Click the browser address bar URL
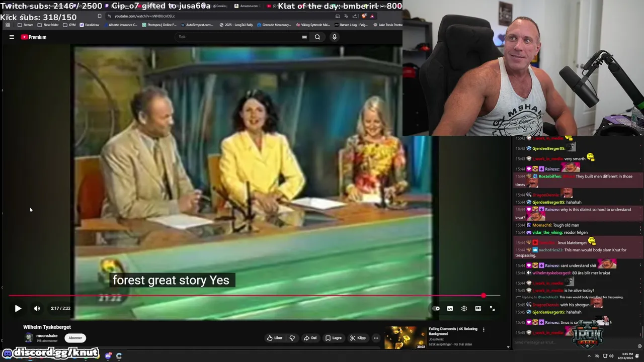This screenshot has height=362, width=644. (x=145, y=16)
